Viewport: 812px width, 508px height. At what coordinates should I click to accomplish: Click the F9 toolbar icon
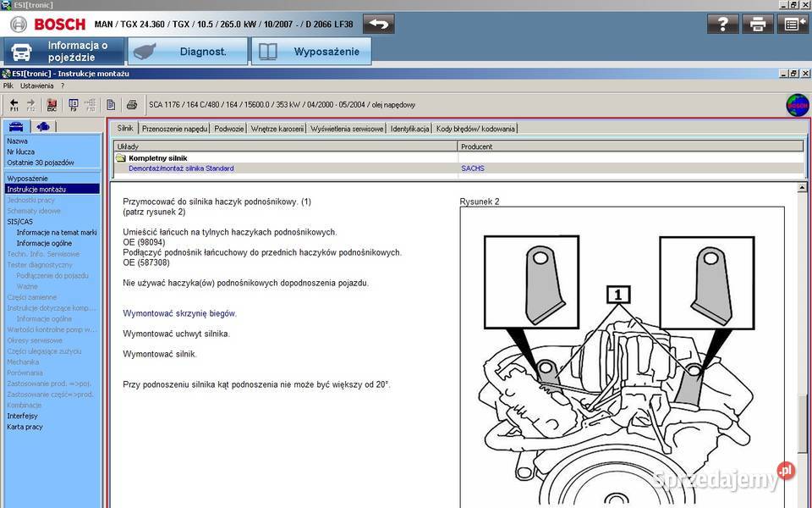click(73, 105)
